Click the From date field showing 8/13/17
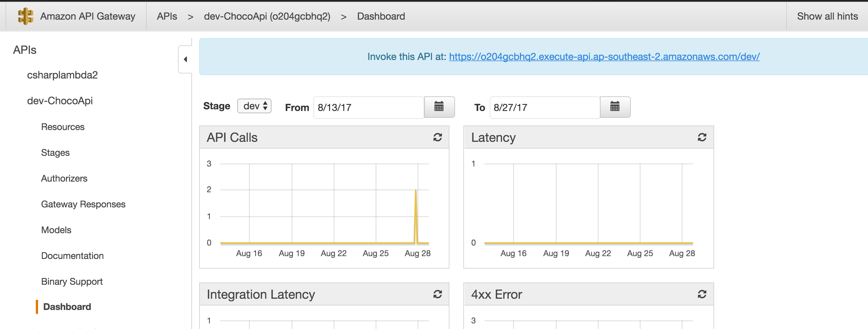Image resolution: width=868 pixels, height=329 pixels. [369, 107]
